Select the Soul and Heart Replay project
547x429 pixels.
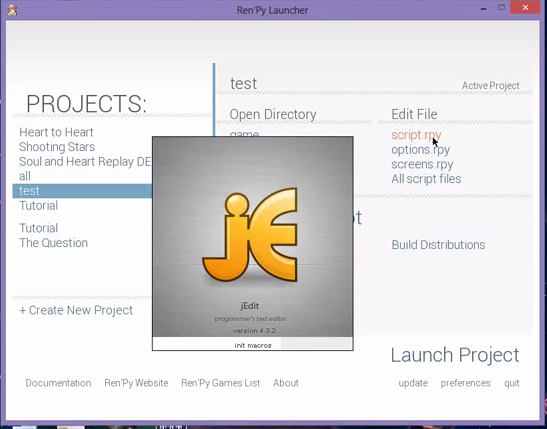click(x=85, y=161)
